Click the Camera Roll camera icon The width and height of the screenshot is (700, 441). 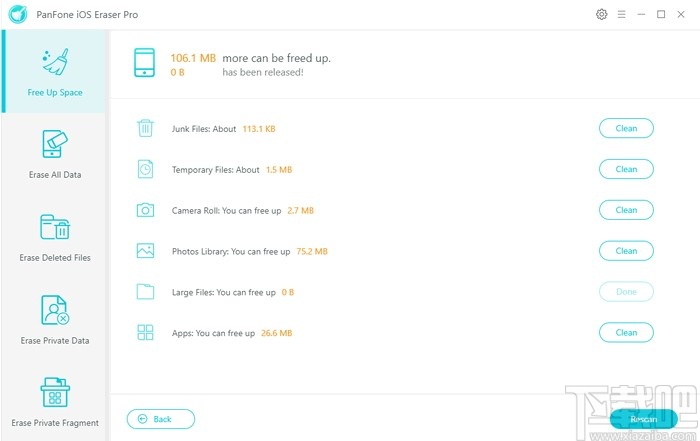(x=145, y=210)
